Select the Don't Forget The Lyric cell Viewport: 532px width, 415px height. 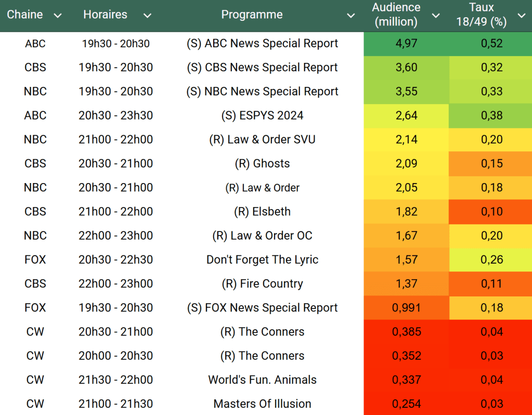[x=262, y=260]
